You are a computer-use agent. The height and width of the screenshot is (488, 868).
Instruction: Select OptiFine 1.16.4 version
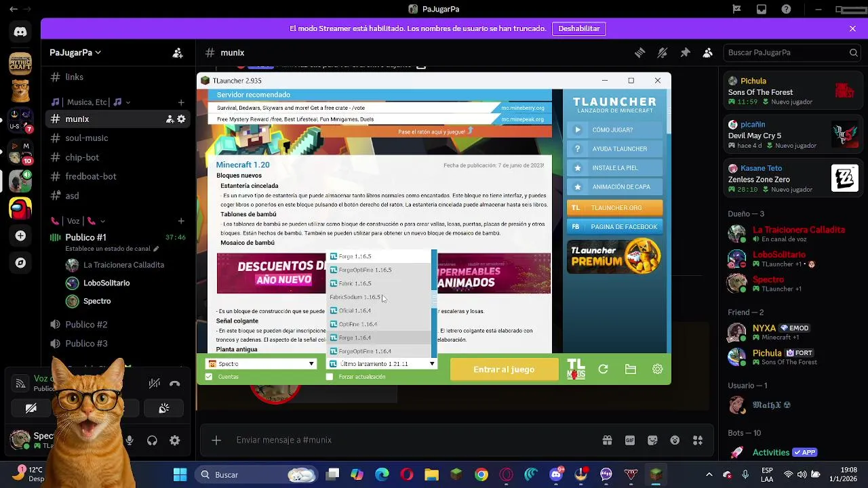click(378, 324)
